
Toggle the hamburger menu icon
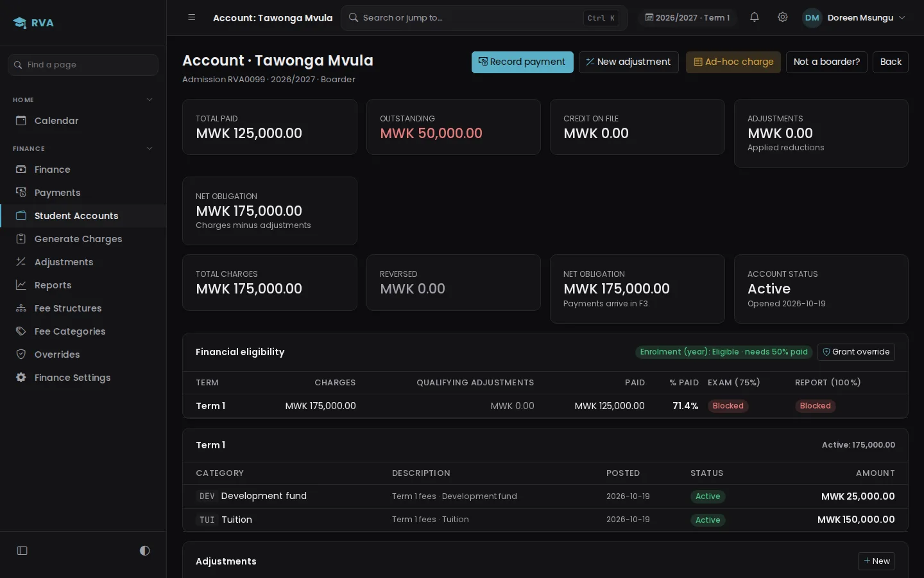191,17
